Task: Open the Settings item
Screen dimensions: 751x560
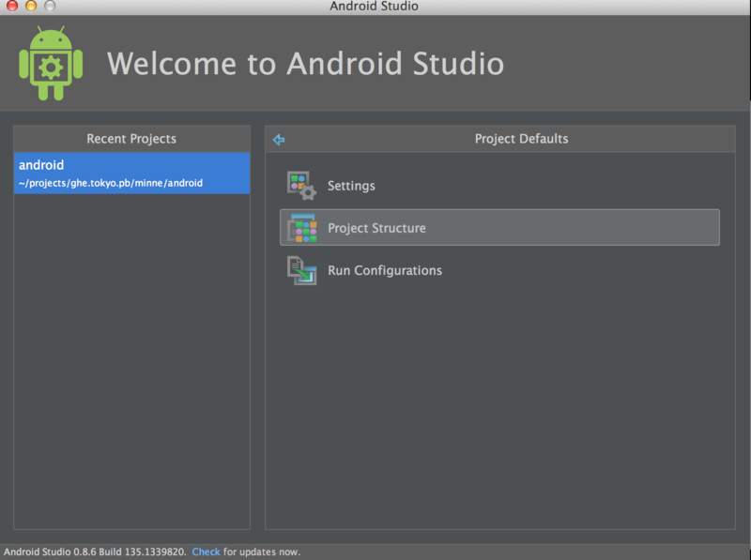Action: [x=499, y=185]
